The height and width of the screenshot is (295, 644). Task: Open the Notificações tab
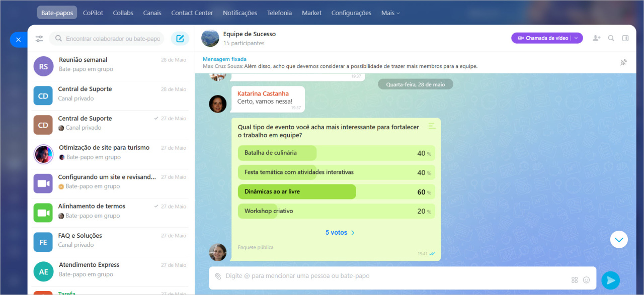[x=240, y=13]
